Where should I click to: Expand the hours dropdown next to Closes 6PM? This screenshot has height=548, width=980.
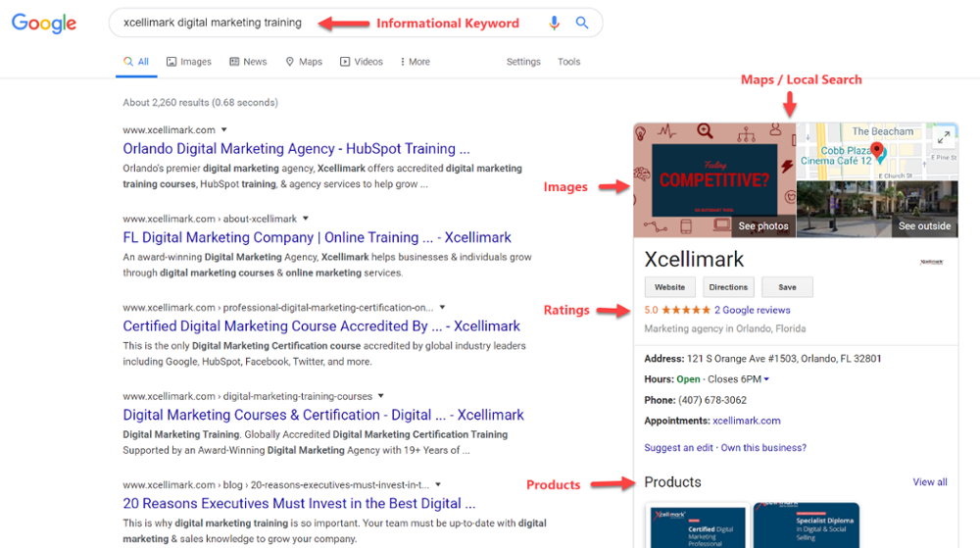[x=766, y=379]
